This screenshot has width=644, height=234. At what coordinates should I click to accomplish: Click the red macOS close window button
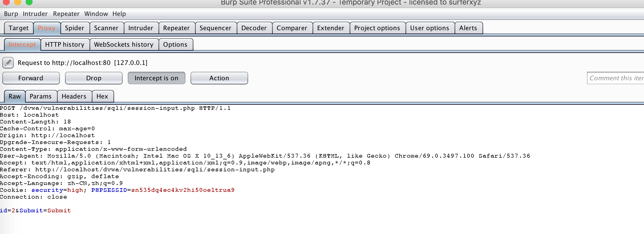(6, 2)
